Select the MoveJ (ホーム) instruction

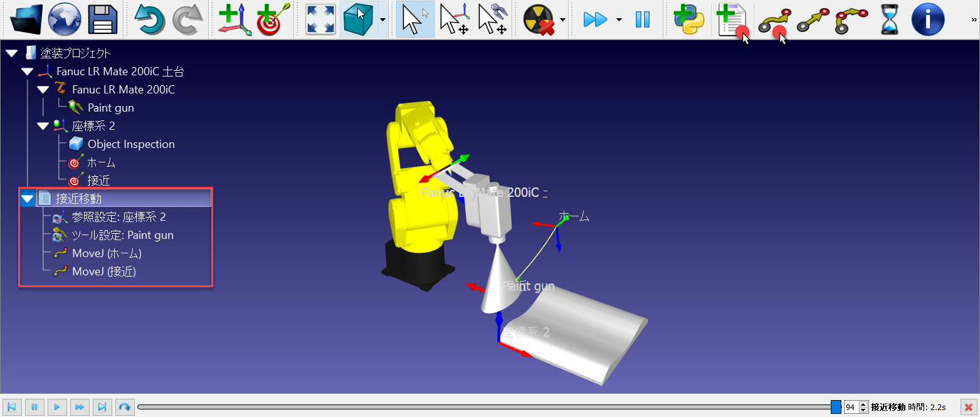pyautogui.click(x=107, y=253)
